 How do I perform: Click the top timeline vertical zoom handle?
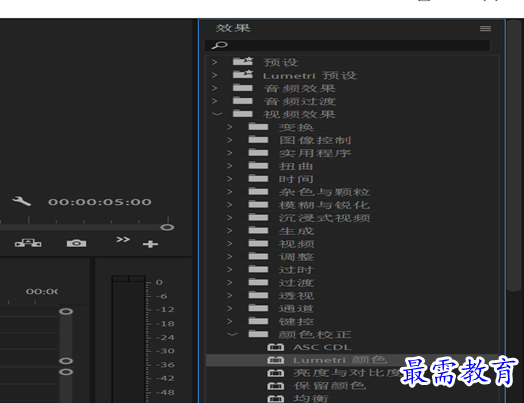pos(66,311)
